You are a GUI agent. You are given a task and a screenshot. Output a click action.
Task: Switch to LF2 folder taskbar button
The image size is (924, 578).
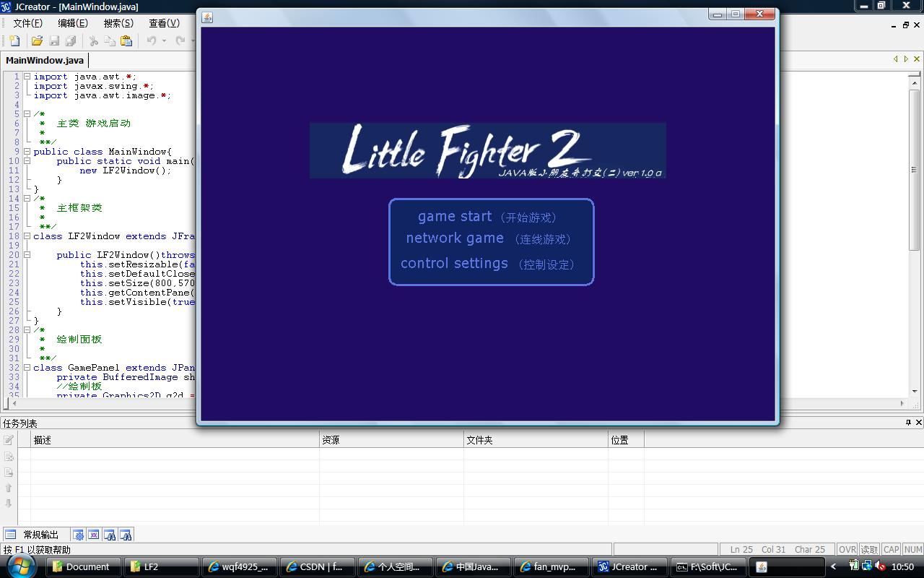coord(160,567)
